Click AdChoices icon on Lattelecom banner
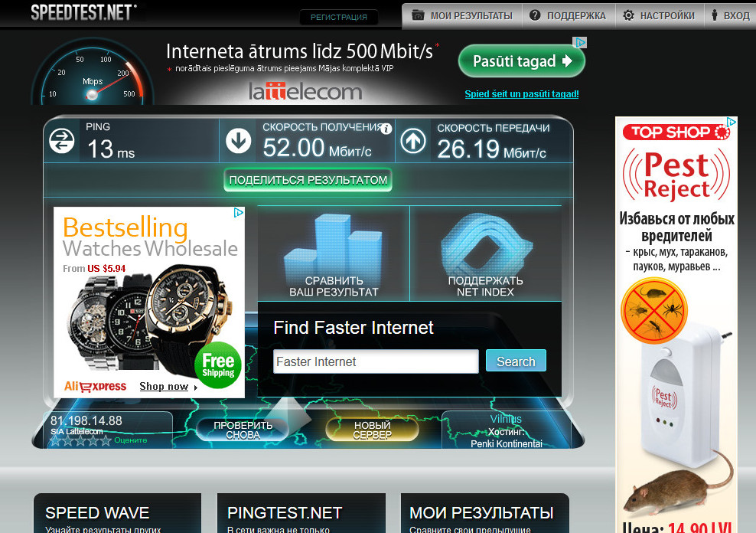756x533 pixels. pos(581,42)
